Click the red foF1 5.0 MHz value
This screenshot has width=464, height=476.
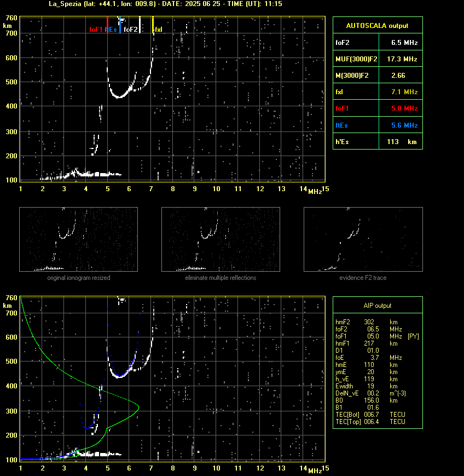404,108
